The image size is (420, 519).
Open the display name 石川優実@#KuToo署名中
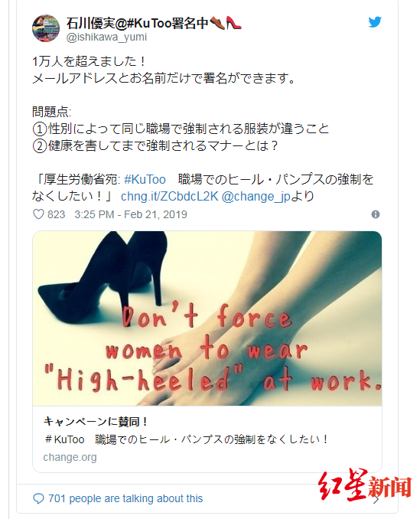click(137, 23)
